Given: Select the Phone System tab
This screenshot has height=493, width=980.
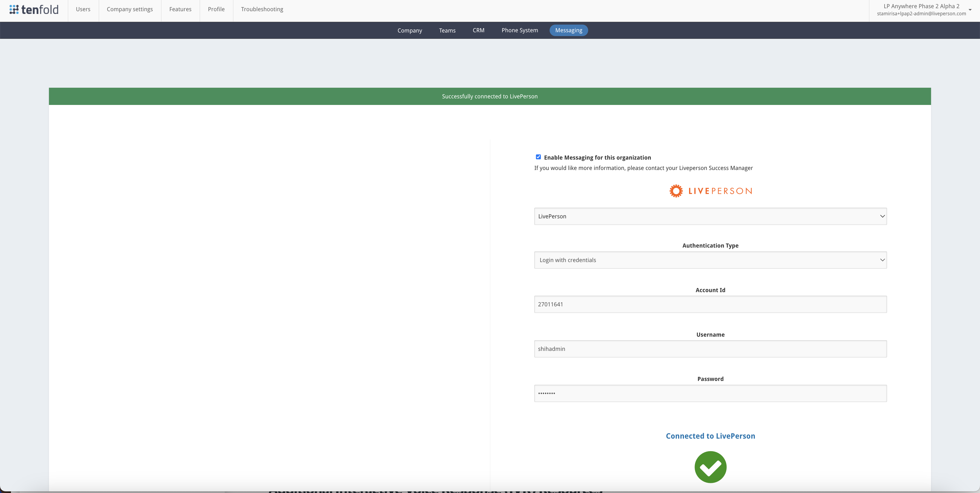Looking at the screenshot, I should (x=520, y=30).
